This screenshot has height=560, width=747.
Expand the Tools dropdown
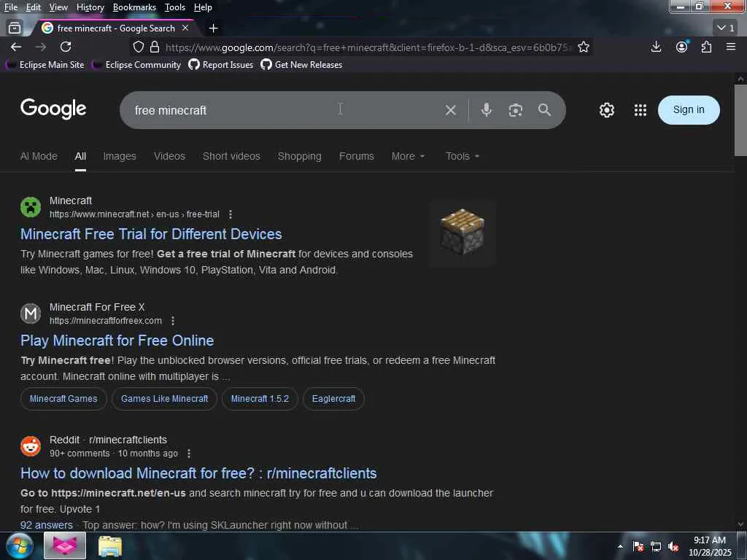coord(462,156)
